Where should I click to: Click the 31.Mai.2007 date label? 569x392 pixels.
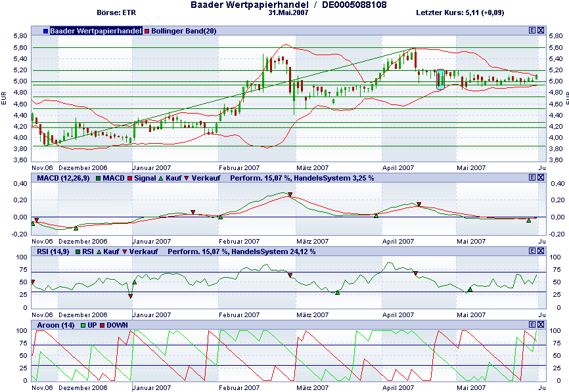coord(288,12)
